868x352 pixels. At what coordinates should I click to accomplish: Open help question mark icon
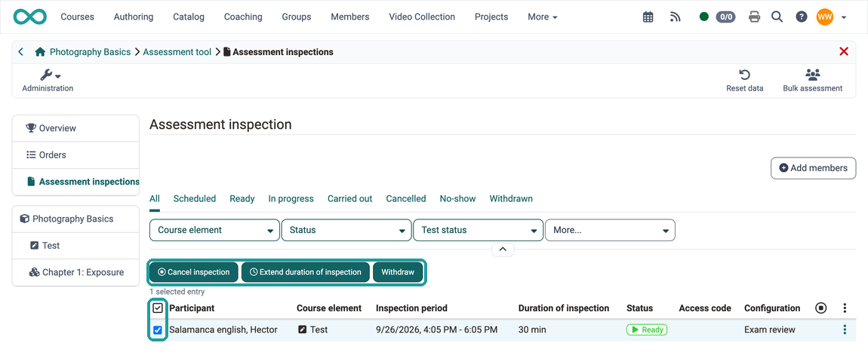(801, 17)
